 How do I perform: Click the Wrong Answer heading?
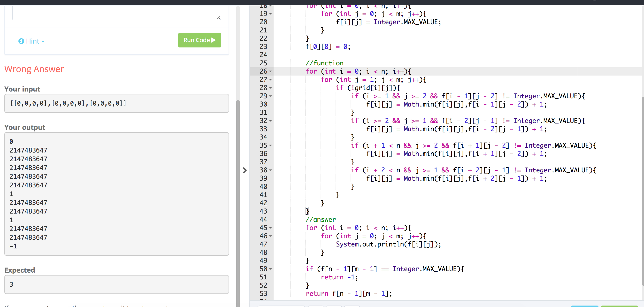34,69
